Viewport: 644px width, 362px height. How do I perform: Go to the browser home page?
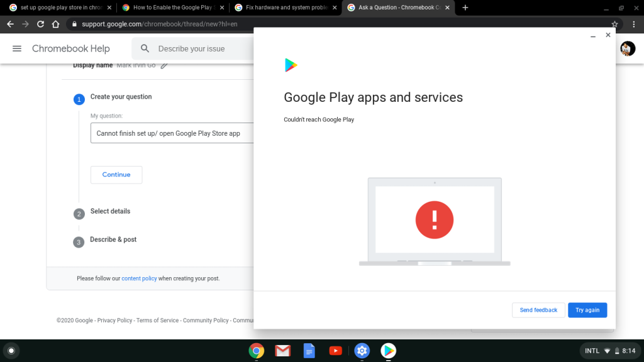coord(55,25)
